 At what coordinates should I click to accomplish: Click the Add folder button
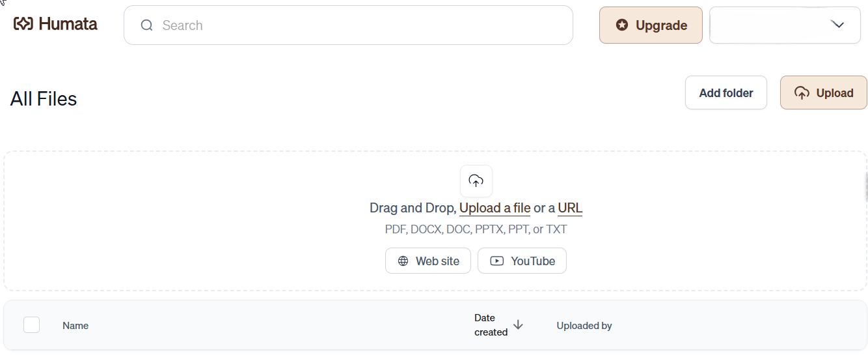point(726,93)
